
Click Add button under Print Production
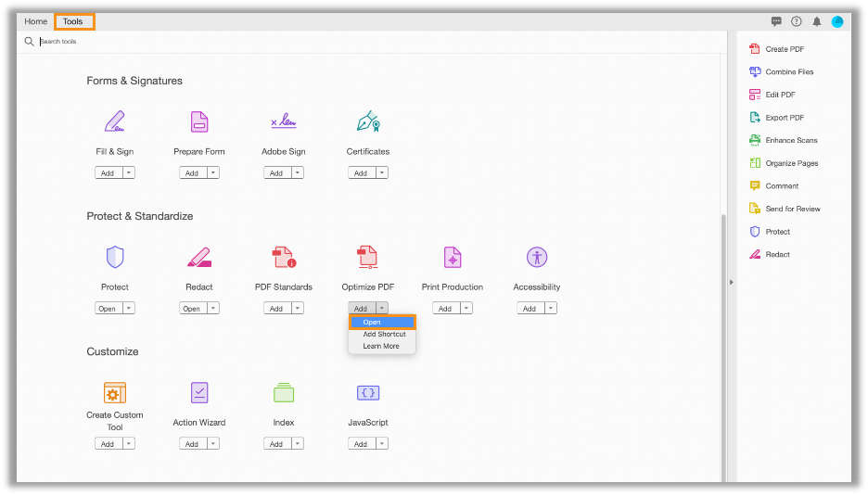pyautogui.click(x=446, y=309)
